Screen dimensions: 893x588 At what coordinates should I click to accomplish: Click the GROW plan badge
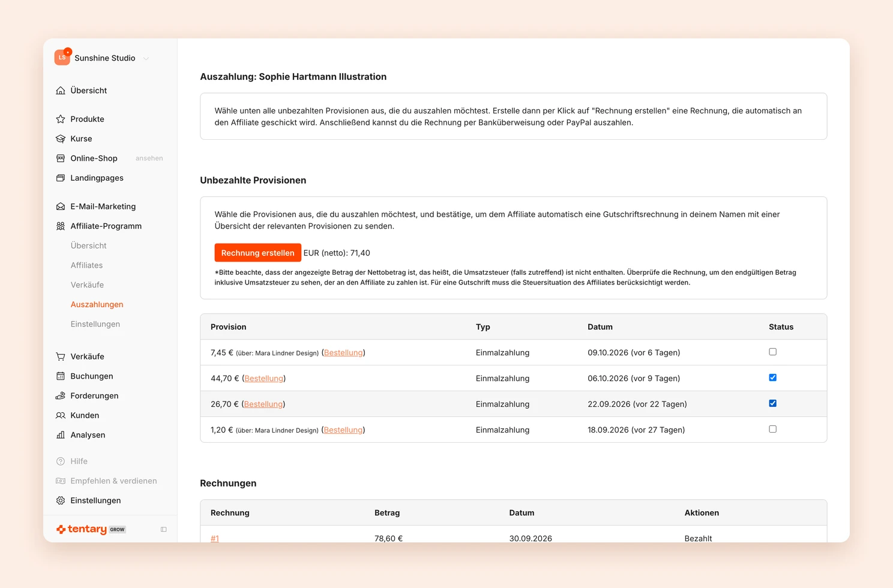coord(118,530)
